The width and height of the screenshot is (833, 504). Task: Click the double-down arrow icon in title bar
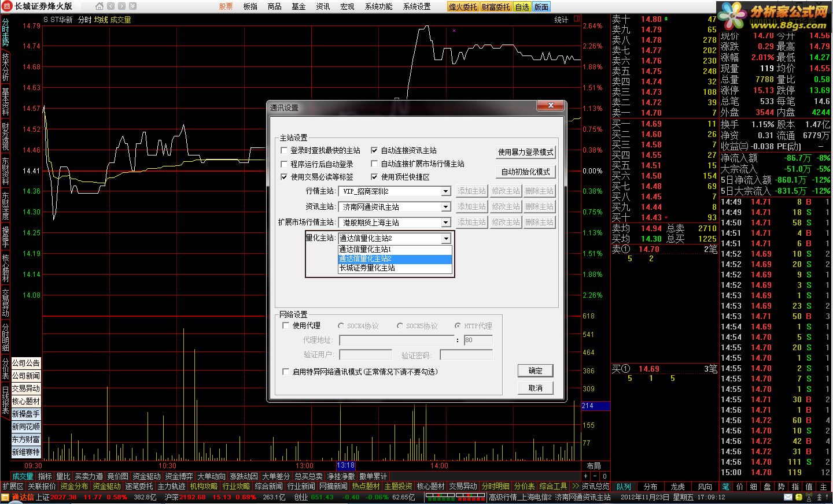click(132, 6)
